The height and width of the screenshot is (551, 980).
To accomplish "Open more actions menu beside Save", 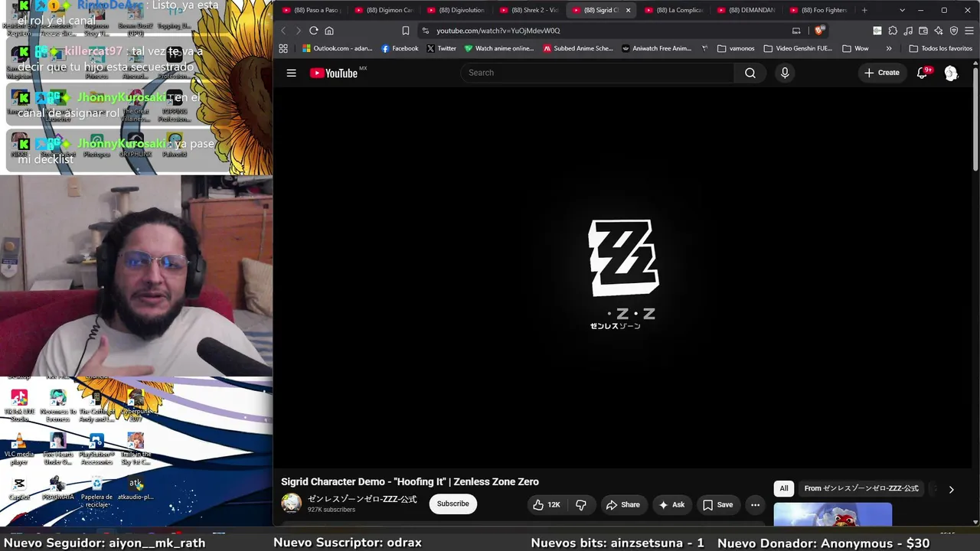I will coord(755,504).
